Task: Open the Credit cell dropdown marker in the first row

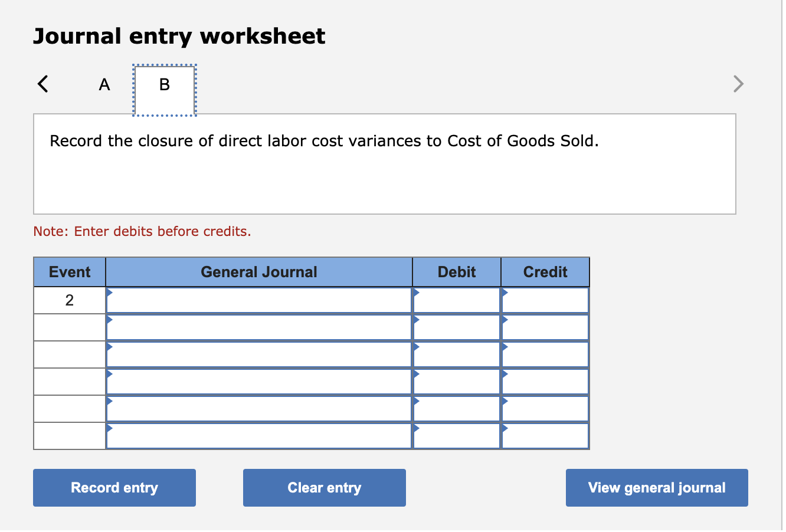Action: 505,292
